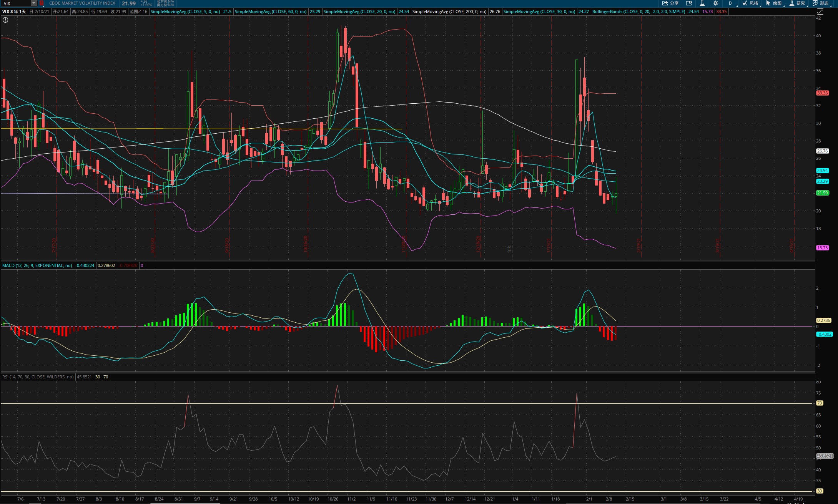Click the red symbol link color icon
The height and width of the screenshot is (504, 838).
42,3
